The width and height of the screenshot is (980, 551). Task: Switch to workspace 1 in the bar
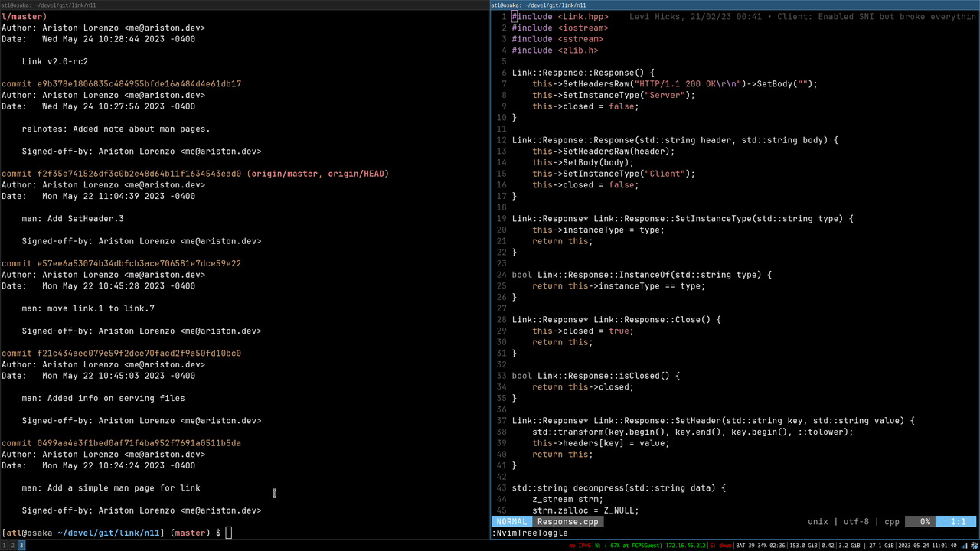pyautogui.click(x=4, y=546)
